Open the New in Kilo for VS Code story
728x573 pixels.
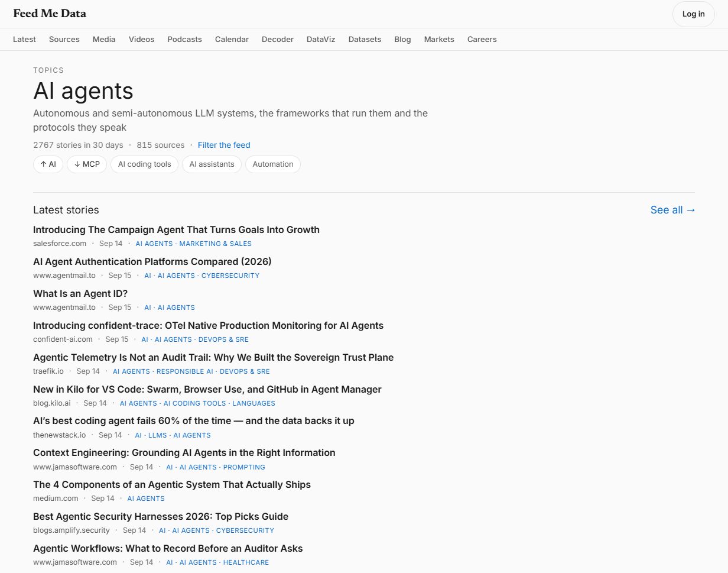[207, 389]
